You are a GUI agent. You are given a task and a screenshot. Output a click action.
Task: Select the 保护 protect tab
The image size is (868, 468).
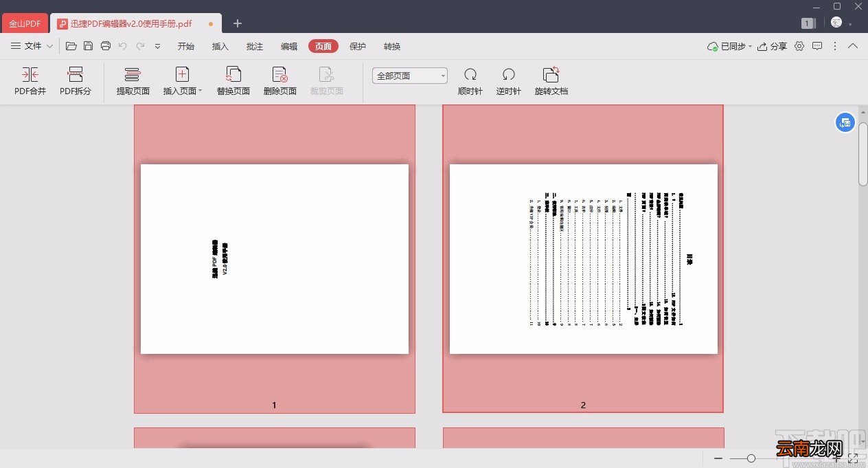point(358,46)
